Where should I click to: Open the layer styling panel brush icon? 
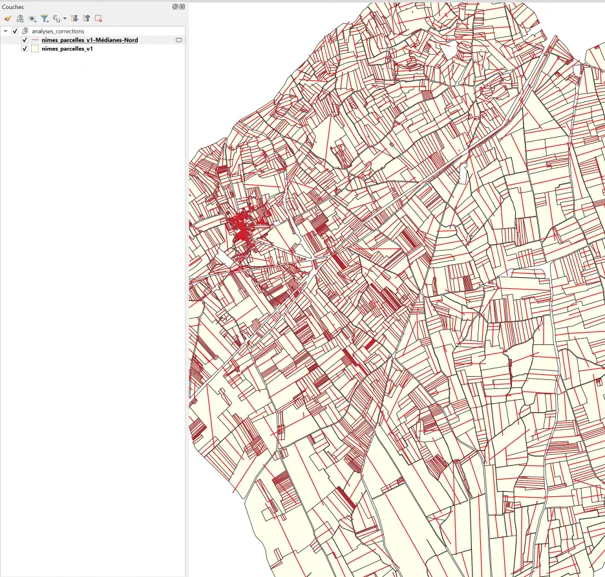pyautogui.click(x=8, y=19)
